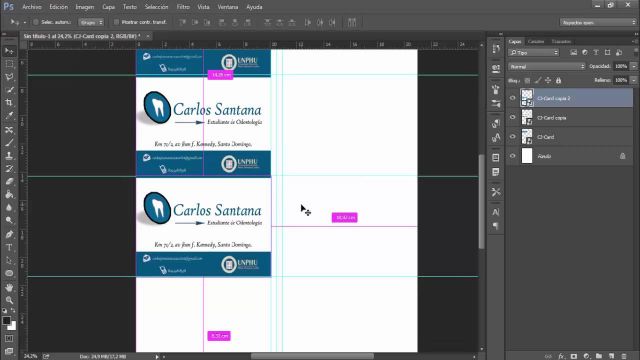This screenshot has height=360, width=640.
Task: Select the Horizontal Type tool
Action: point(9,247)
